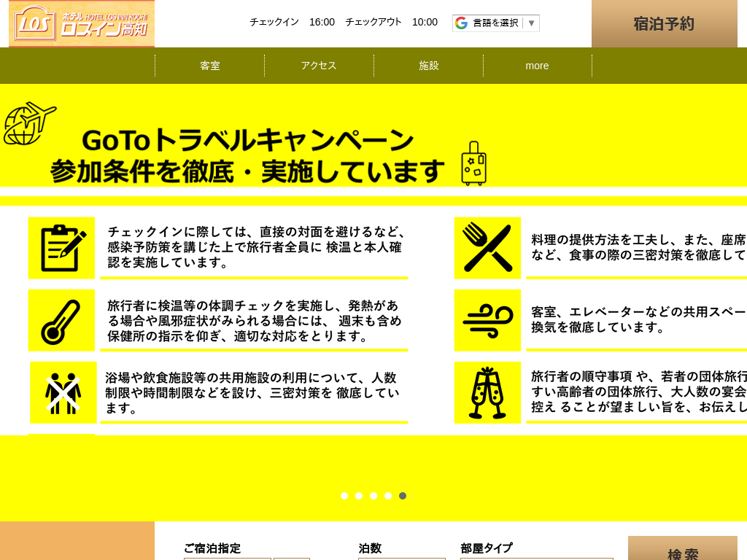Viewport: 747px width, 560px height.
Task: Go to the fourth carousel slide dot
Action: (x=388, y=496)
